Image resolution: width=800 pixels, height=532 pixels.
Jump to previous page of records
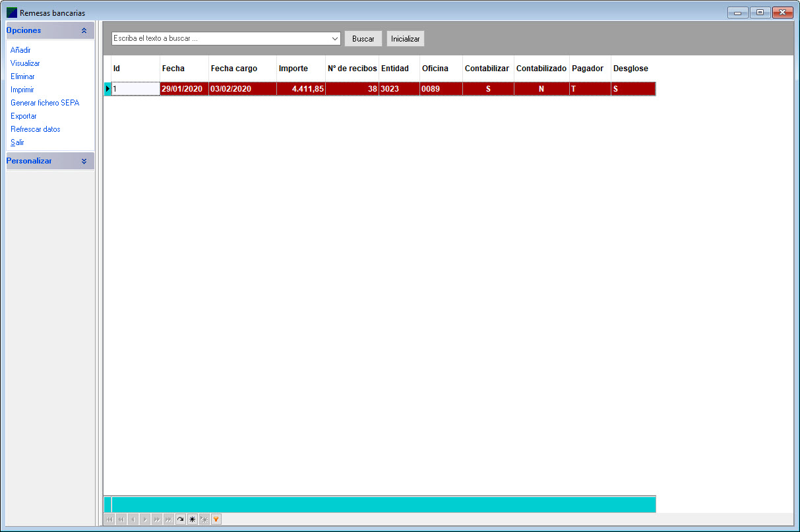pos(121,519)
